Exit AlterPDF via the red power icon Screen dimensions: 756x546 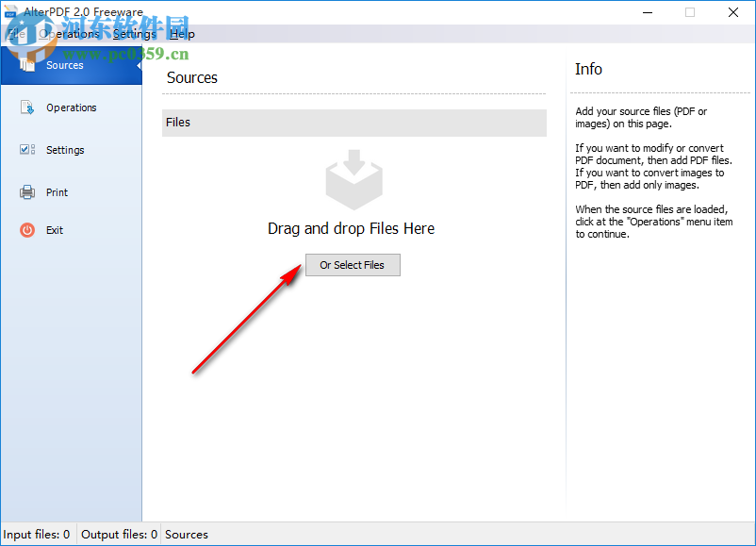28,229
